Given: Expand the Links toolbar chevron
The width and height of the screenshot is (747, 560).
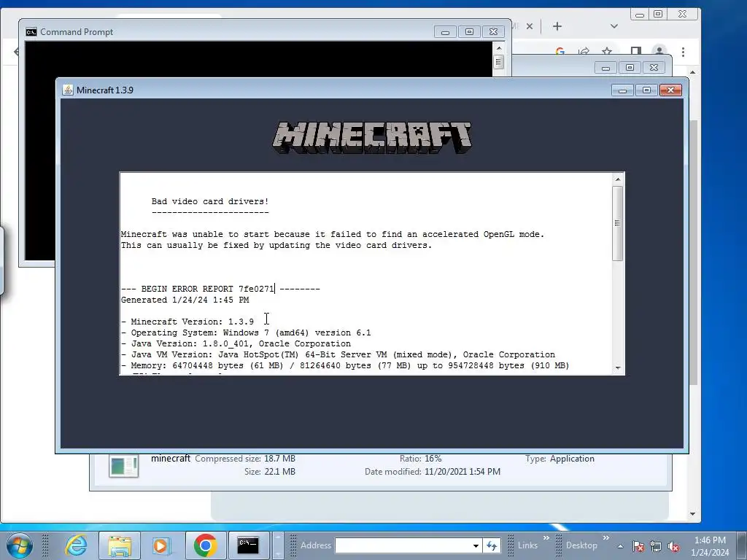Looking at the screenshot, I should pyautogui.click(x=546, y=538).
